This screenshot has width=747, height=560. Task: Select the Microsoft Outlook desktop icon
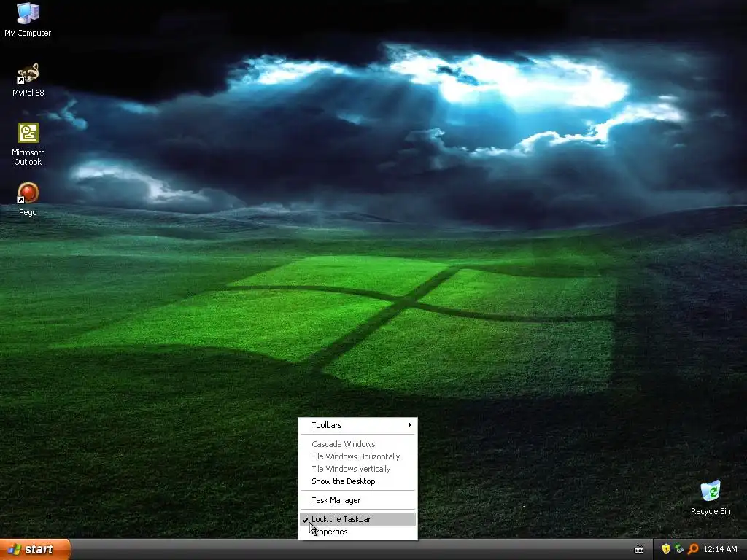[28, 144]
